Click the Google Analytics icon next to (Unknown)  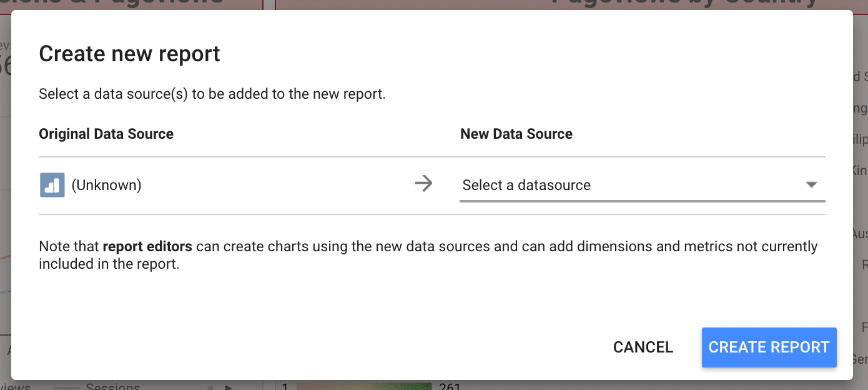click(x=52, y=185)
